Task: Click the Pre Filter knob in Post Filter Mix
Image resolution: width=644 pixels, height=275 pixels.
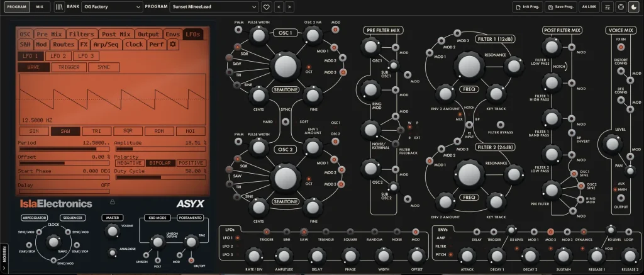Action: [552, 190]
